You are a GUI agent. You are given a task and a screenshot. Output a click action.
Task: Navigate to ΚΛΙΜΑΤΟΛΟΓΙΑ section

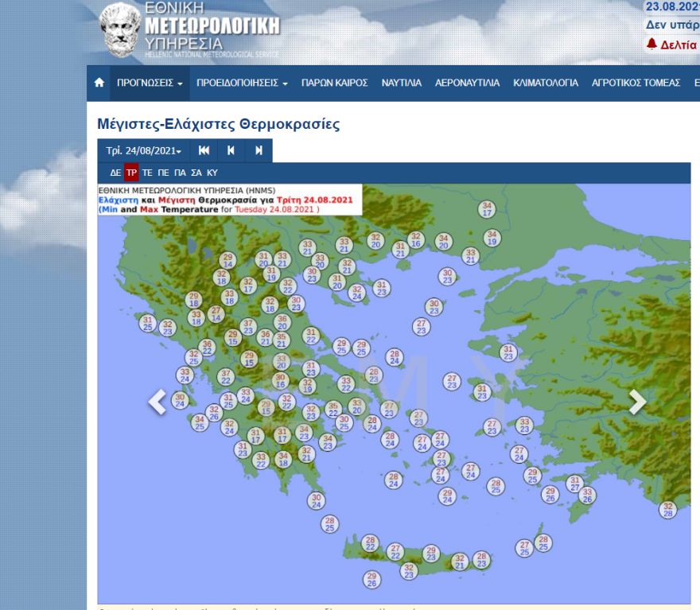(546, 83)
